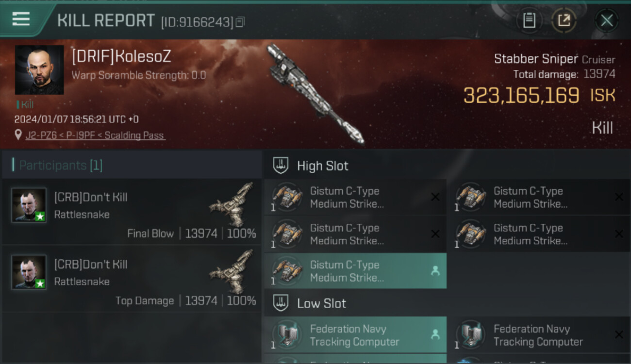Click the High Slot section header

(x=323, y=166)
